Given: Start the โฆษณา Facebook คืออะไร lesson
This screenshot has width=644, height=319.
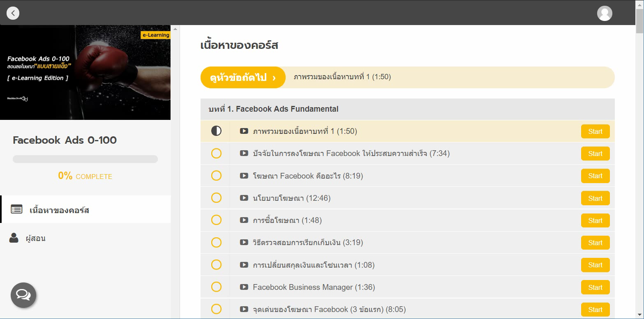Looking at the screenshot, I should coord(595,176).
